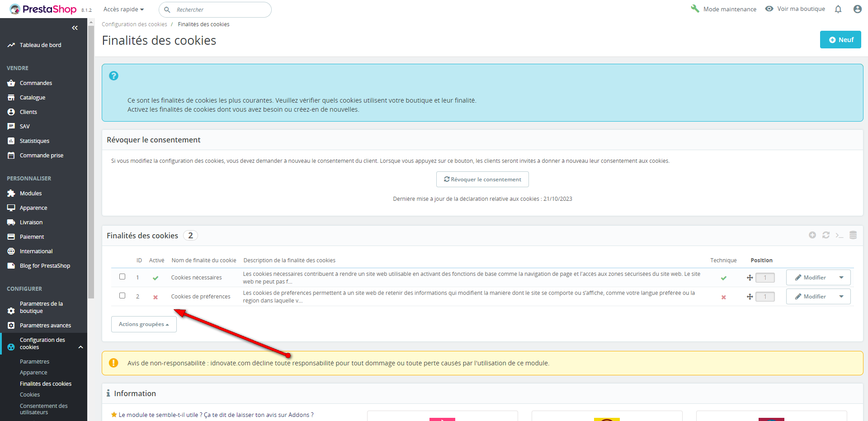Collapse the Configuration des cookies submenu

(81, 347)
